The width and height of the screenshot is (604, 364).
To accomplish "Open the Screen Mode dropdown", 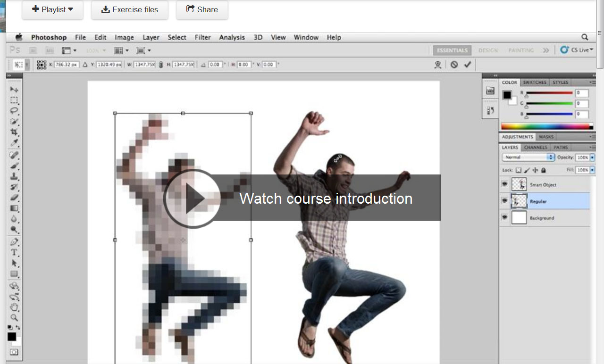I will [143, 50].
